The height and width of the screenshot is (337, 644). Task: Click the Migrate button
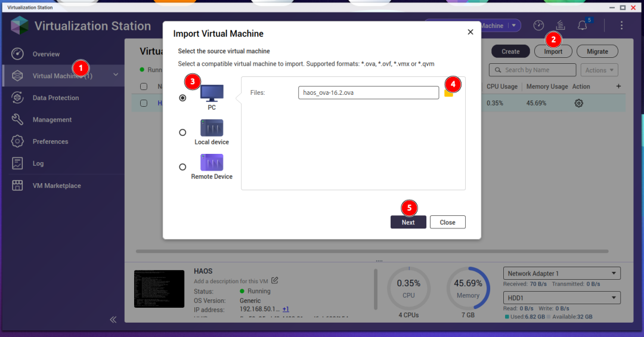tap(597, 51)
